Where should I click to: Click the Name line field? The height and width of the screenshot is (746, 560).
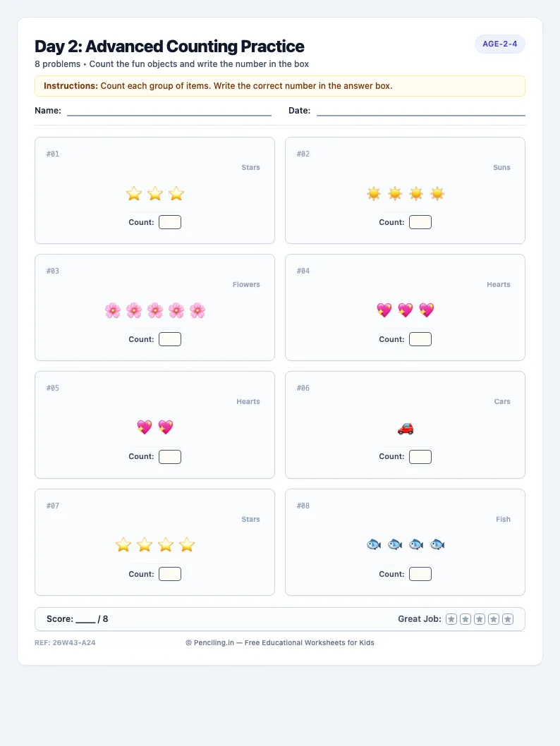coord(169,111)
